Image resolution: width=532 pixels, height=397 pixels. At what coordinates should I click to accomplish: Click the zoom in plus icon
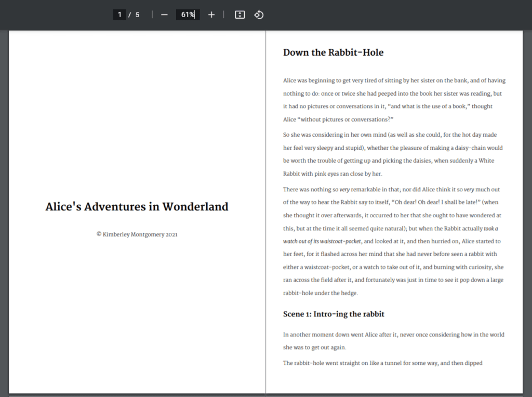click(x=211, y=15)
